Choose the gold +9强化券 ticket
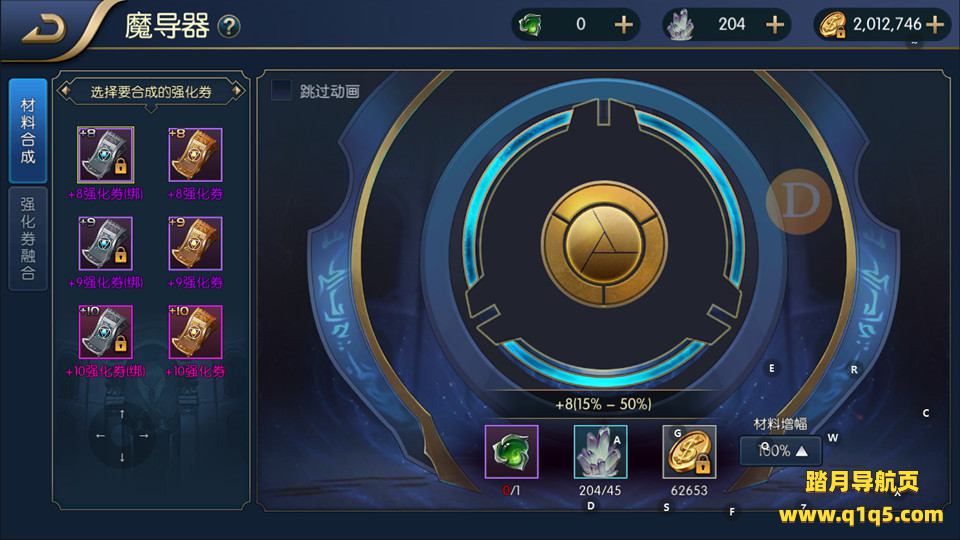This screenshot has height=540, width=960. tap(195, 243)
